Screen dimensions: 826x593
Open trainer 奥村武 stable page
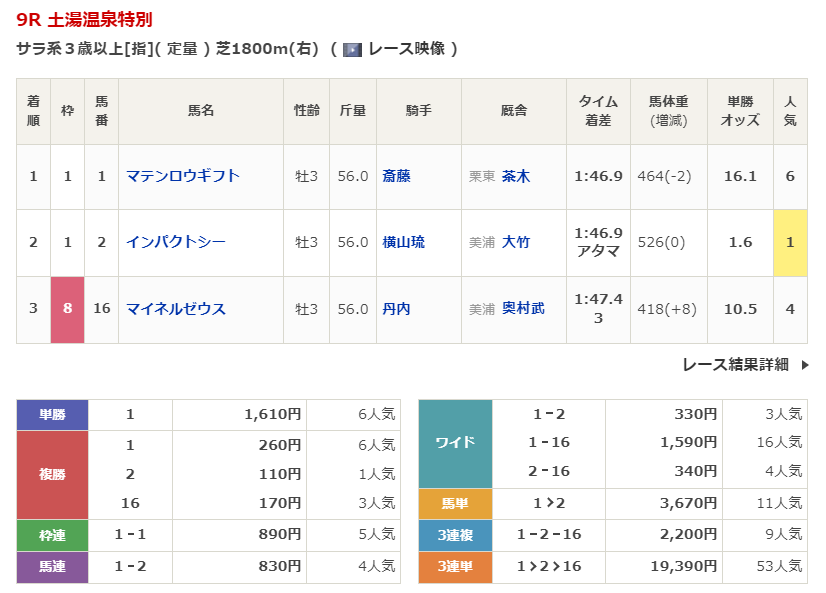click(x=523, y=309)
